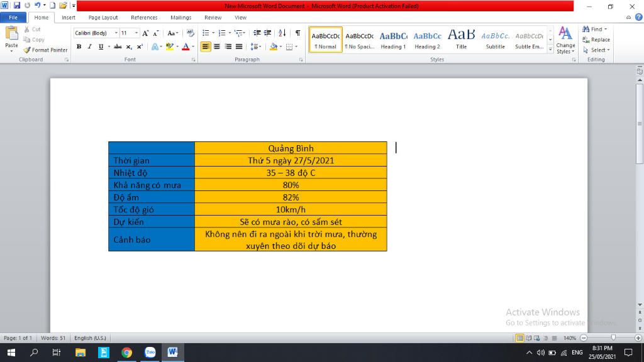
Task: Click the Paste clipboard icon
Action: pyautogui.click(x=11, y=33)
